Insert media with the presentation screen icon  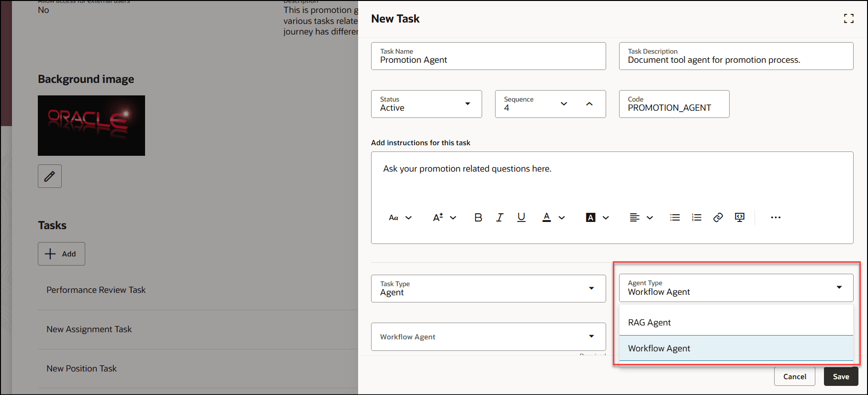click(x=740, y=218)
